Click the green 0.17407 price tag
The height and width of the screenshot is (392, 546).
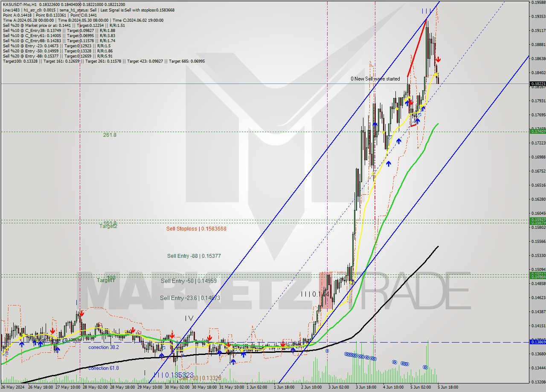click(537, 131)
